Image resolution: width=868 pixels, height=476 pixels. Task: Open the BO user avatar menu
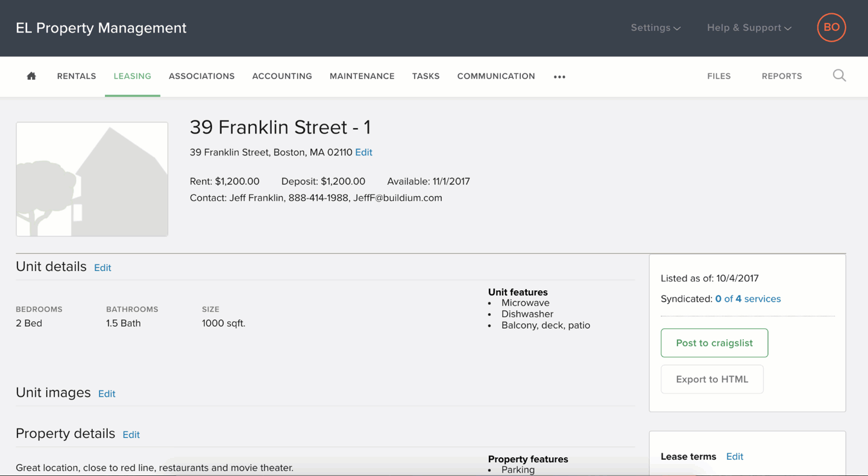831,28
